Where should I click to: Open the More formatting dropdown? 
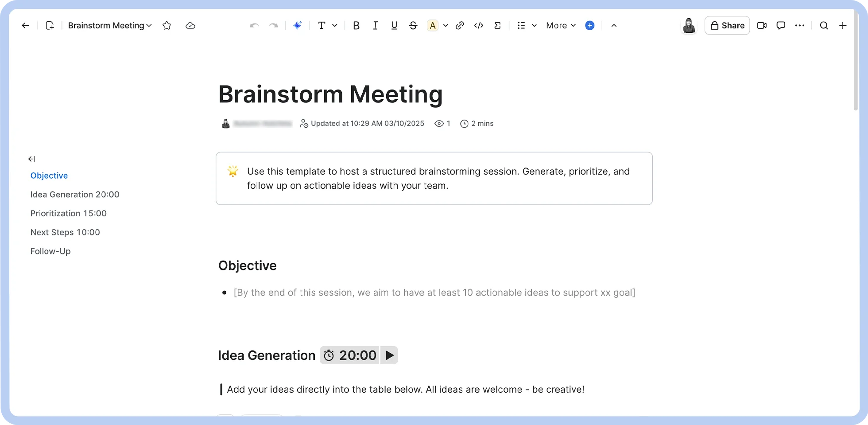click(560, 25)
